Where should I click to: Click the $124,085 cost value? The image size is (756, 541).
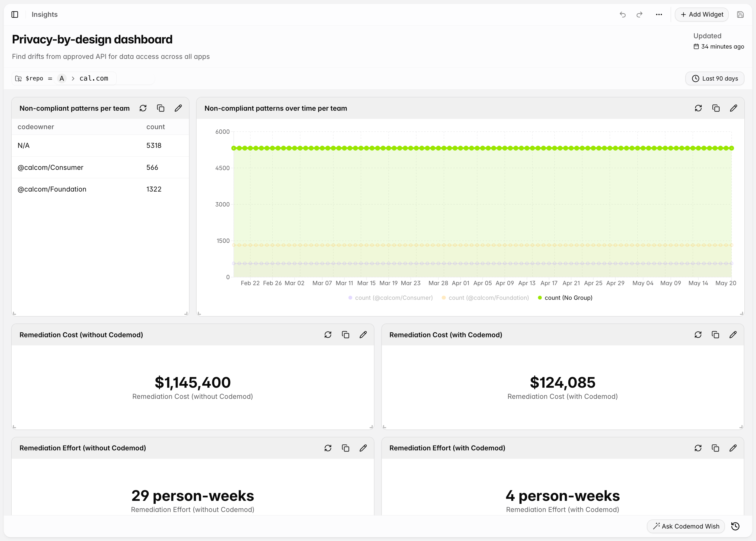[563, 383]
